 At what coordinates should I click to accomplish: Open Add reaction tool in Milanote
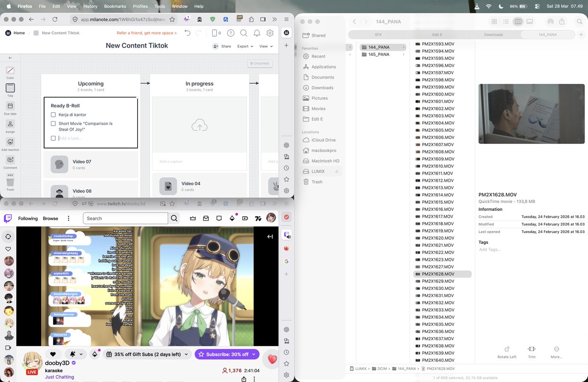[x=10, y=142]
